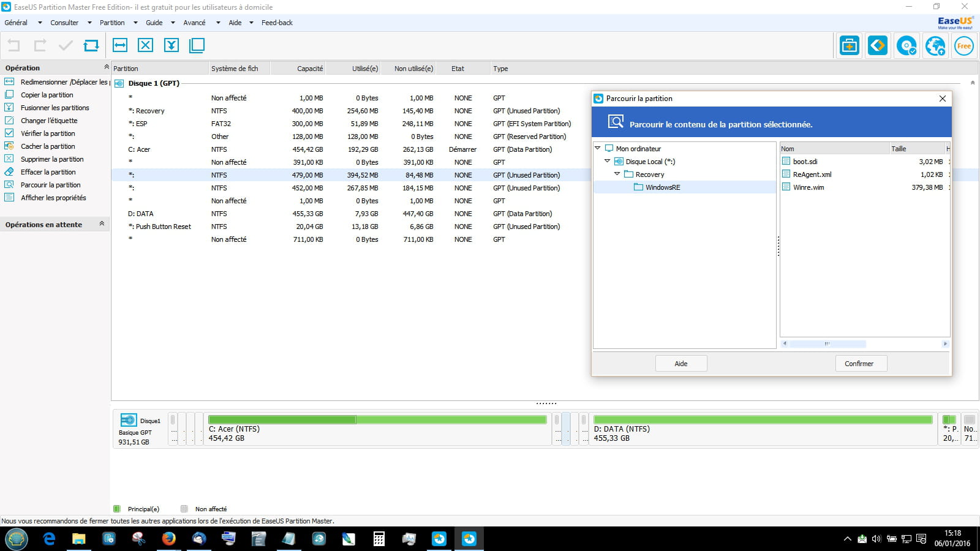Open the Guide menu
Viewport: 980px width, 551px height.
[x=154, y=23]
